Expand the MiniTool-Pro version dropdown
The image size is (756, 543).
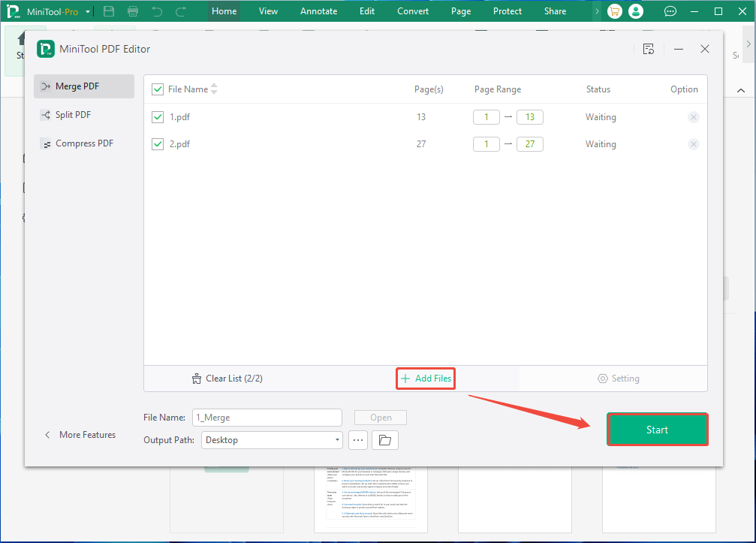[x=88, y=11]
